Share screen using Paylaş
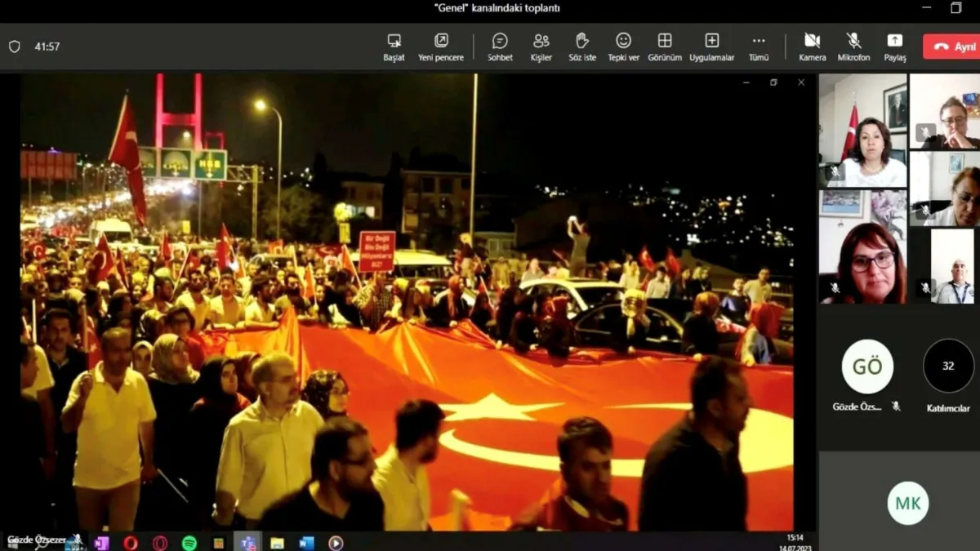The image size is (980, 551). pyautogui.click(x=894, y=47)
